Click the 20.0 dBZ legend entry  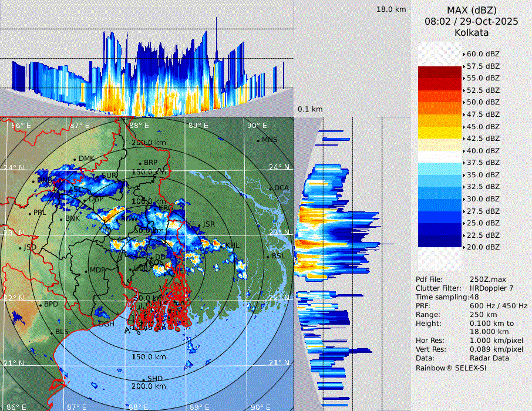coord(483,247)
